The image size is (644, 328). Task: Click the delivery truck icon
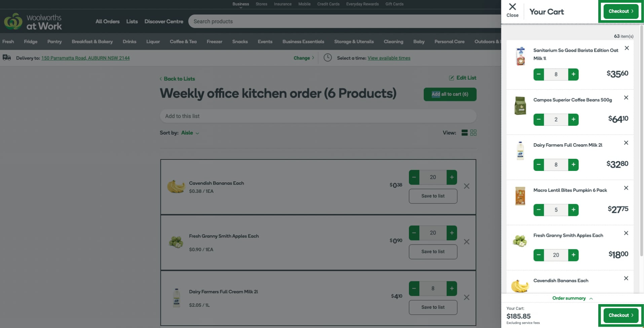(6, 58)
